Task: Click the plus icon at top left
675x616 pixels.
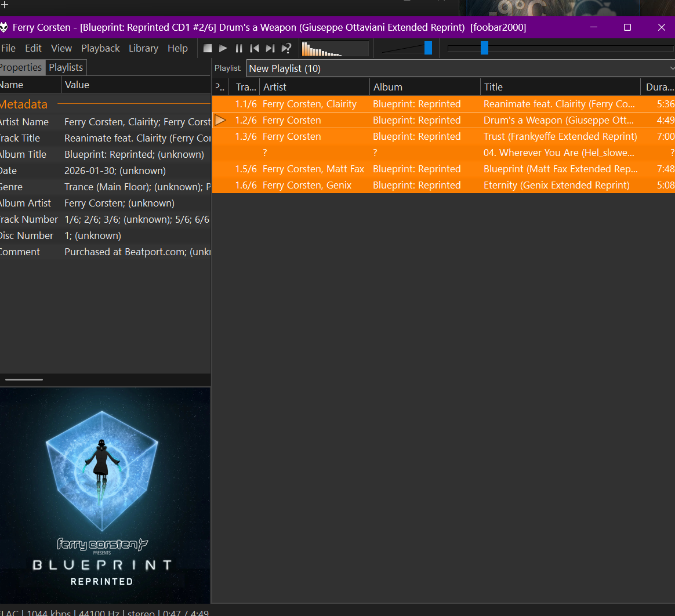Action: pyautogui.click(x=4, y=5)
